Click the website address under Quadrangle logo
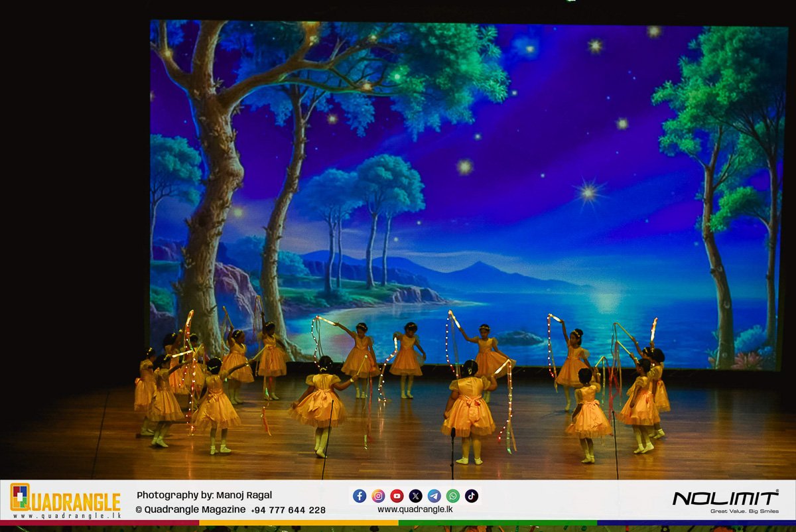This screenshot has width=796, height=532. (x=65, y=515)
